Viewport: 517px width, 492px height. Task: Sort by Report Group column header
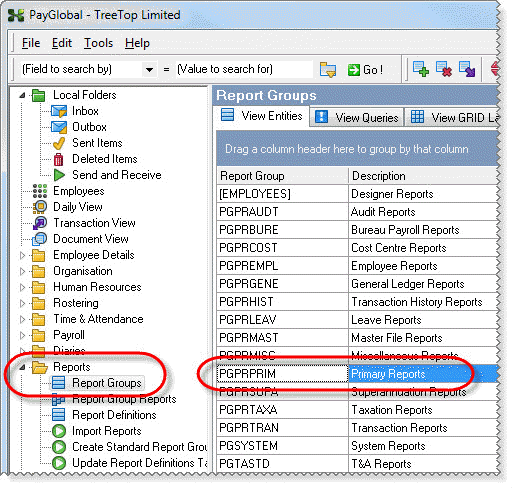point(282,176)
